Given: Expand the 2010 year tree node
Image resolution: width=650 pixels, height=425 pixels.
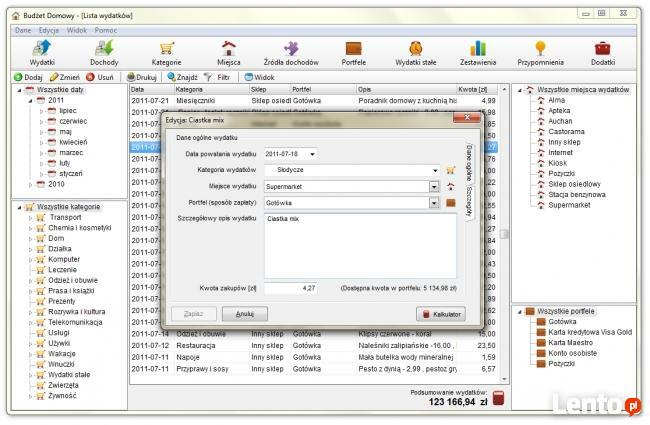Looking at the screenshot, I should pyautogui.click(x=30, y=184).
